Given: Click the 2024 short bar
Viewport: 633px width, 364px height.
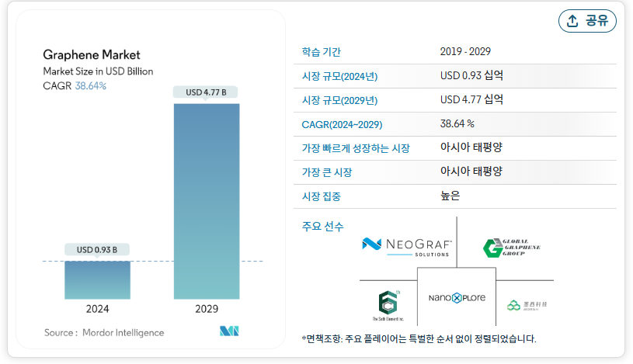Looking at the screenshot, I should coord(97,279).
